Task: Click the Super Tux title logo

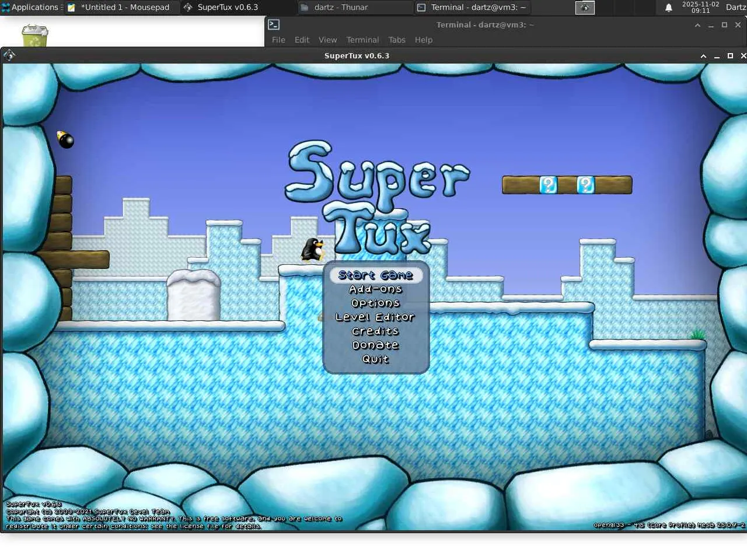Action: coord(377,197)
